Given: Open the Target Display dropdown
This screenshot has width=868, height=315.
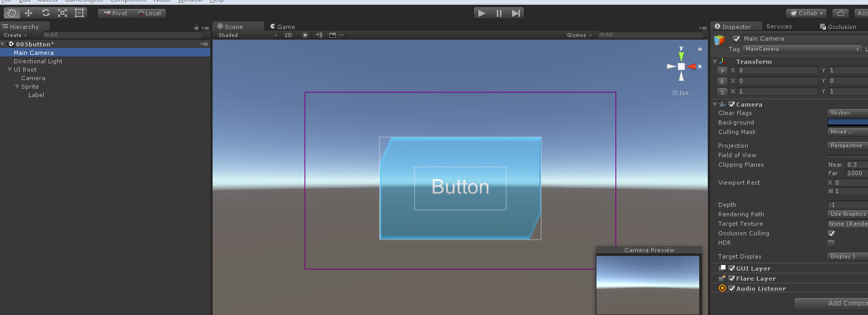Looking at the screenshot, I should [x=847, y=256].
